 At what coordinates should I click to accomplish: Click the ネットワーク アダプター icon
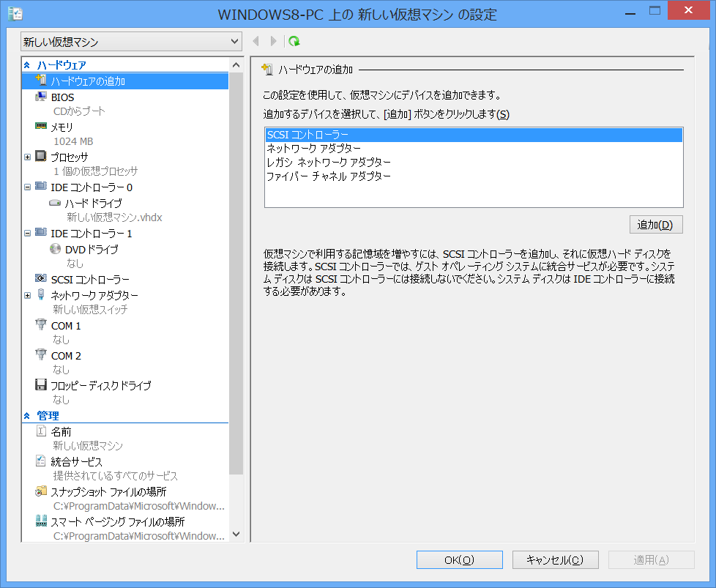click(x=41, y=294)
